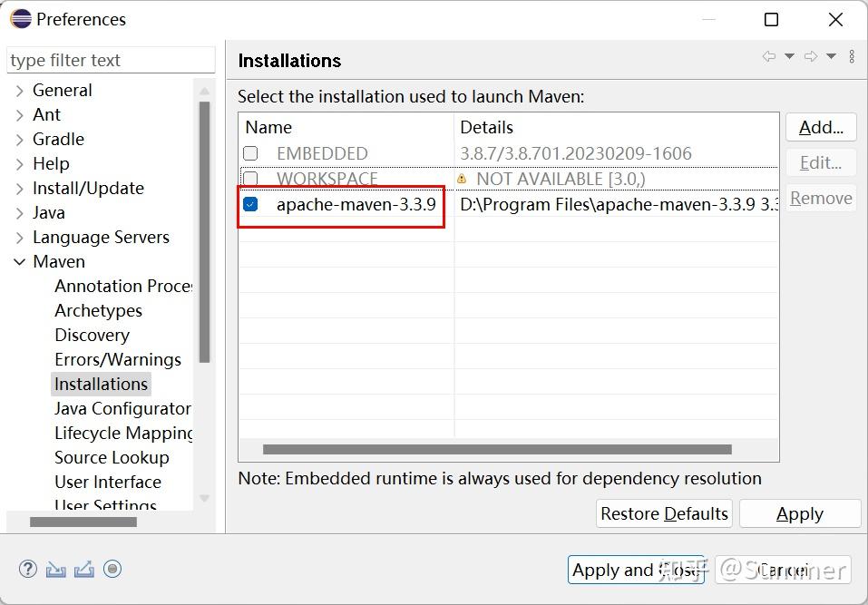
Task: Tick the EMBEDDED installation checkbox
Action: coord(250,152)
